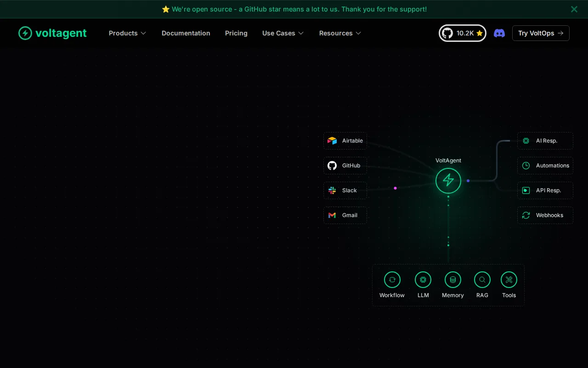Click the Try VoltOps button
This screenshot has height=368, width=588.
click(x=541, y=33)
